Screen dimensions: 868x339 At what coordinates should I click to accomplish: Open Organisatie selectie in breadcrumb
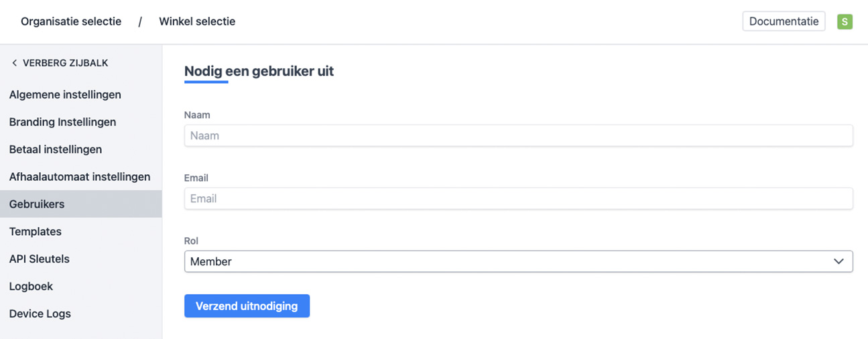click(x=71, y=21)
